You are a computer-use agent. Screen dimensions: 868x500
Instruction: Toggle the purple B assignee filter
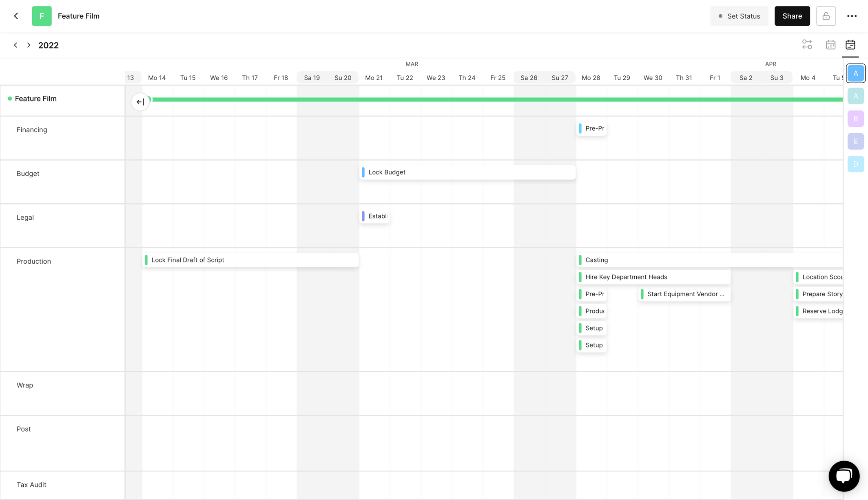[855, 119]
